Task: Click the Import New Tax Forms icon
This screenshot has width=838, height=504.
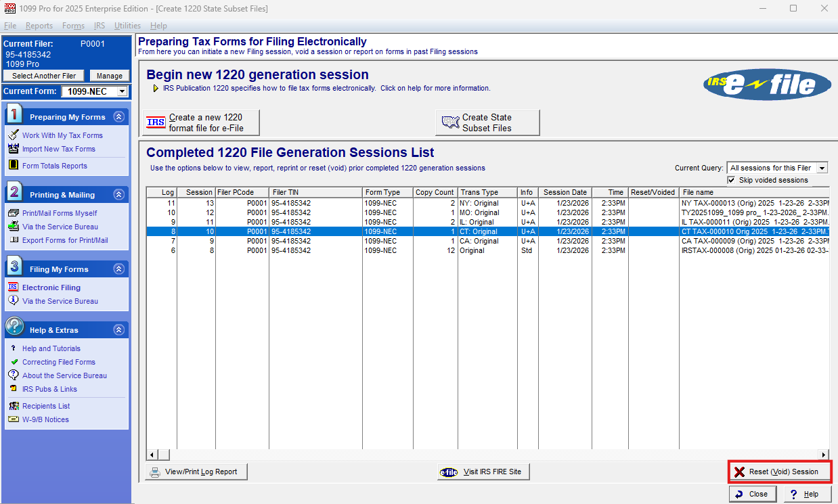Action: (x=14, y=149)
